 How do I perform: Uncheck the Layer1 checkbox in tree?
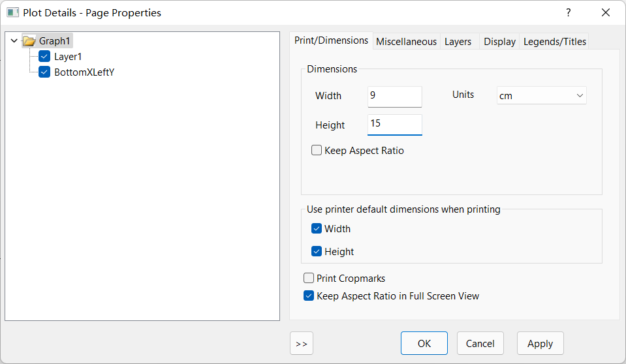point(44,57)
